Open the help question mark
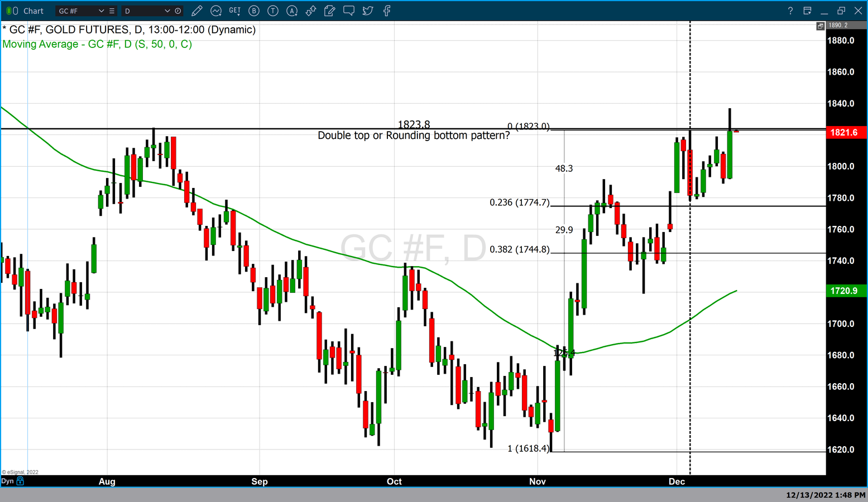The width and height of the screenshot is (868, 502). (790, 11)
